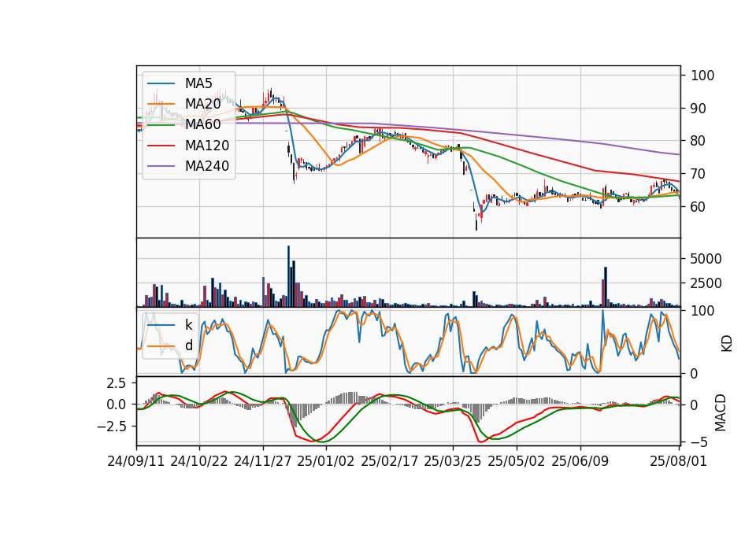Click the blue MA5 legend line sample
756x543 pixels.
tap(161, 83)
